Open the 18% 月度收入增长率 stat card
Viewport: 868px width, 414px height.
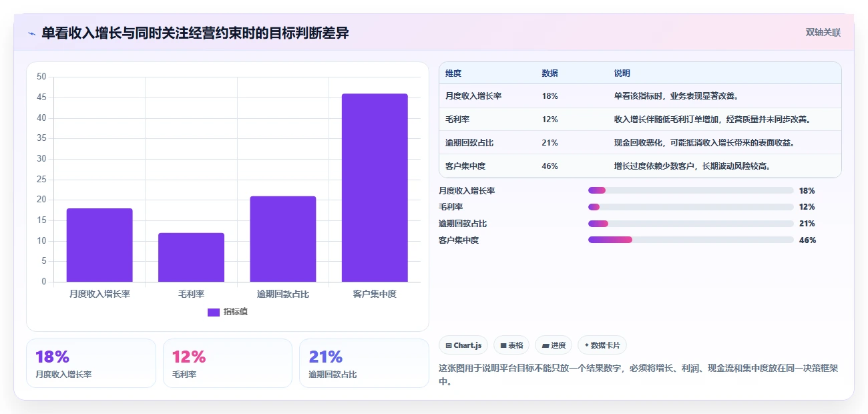click(x=91, y=363)
